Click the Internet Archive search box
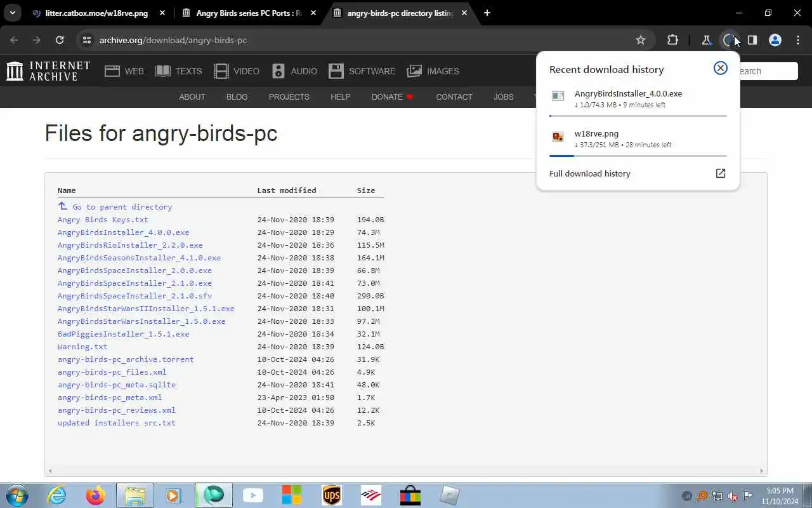 pyautogui.click(x=768, y=71)
